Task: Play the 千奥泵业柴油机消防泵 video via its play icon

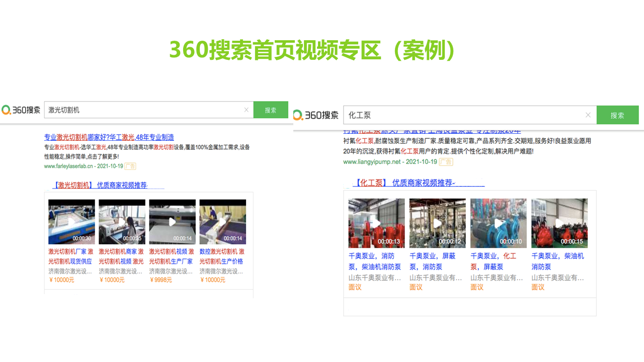Action: click(559, 223)
